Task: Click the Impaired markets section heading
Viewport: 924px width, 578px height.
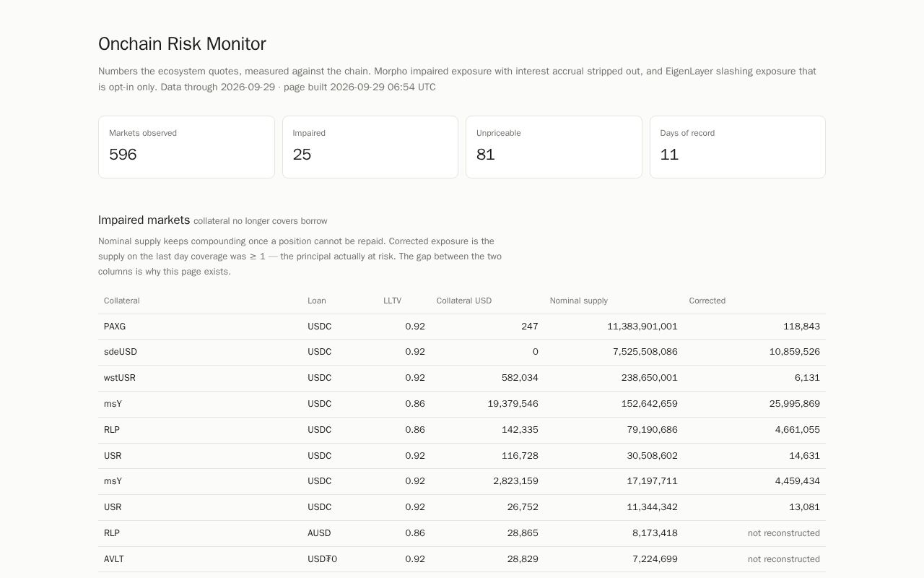Action: click(x=144, y=220)
